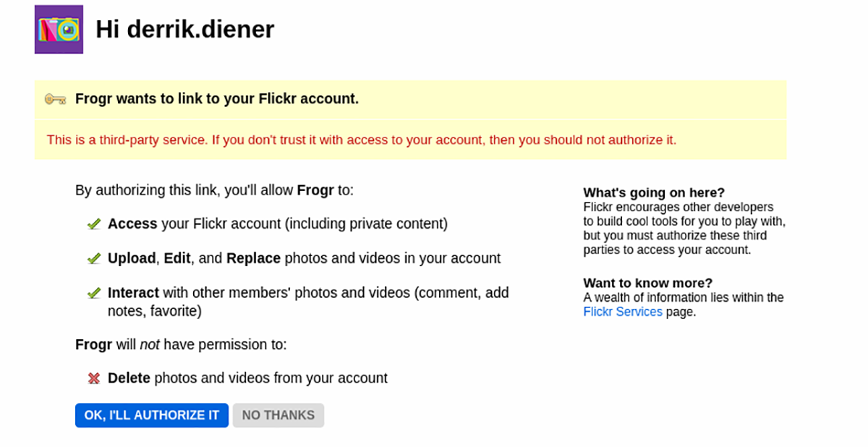
Task: Click the green checkmark beside Interact
Action: click(x=93, y=293)
